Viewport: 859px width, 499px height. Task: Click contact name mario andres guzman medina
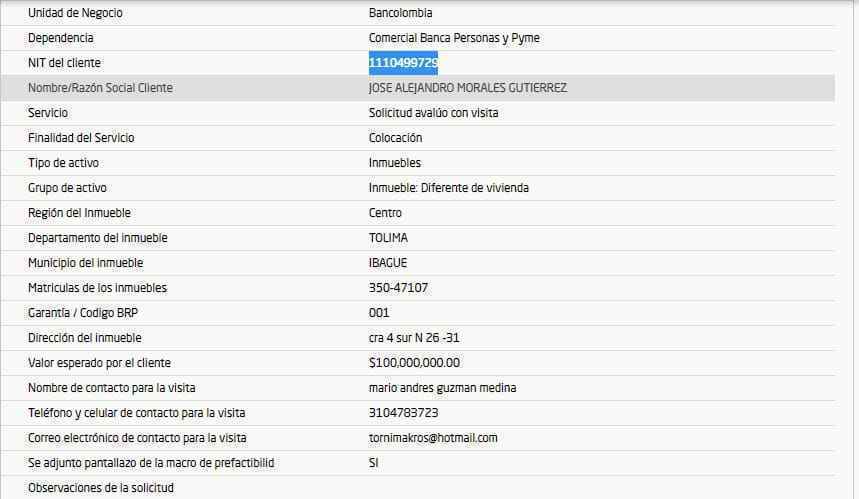(x=442, y=388)
